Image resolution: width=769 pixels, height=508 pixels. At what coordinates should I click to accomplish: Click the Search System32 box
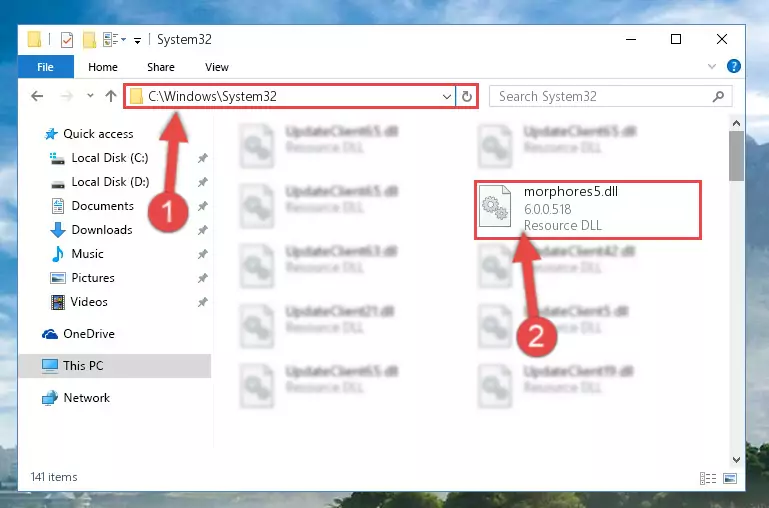tap(611, 96)
